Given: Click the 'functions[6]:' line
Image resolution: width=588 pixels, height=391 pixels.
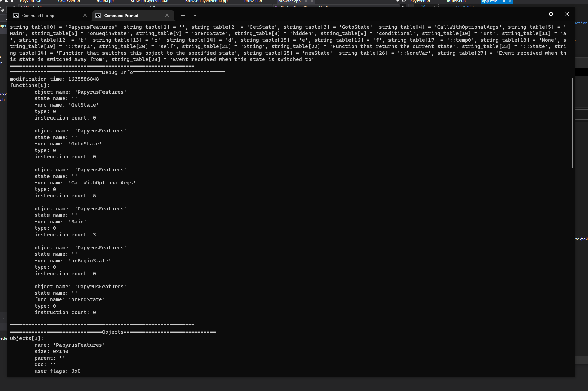Looking at the screenshot, I should [30, 85].
